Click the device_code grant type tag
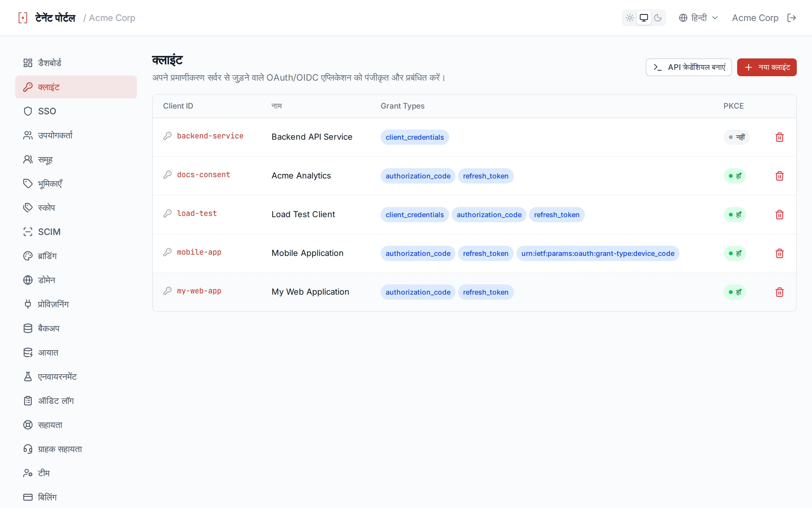The image size is (812, 508). (598, 253)
